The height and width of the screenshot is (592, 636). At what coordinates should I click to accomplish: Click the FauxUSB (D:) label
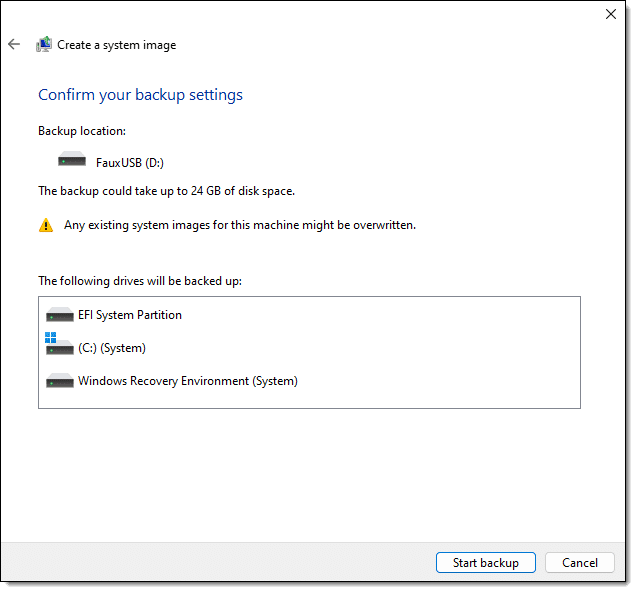pyautogui.click(x=130, y=163)
